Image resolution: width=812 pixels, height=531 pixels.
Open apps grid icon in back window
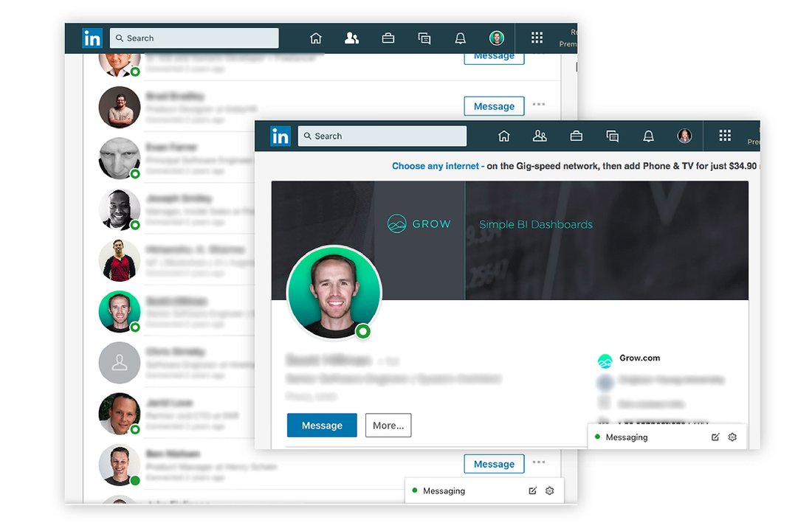tap(537, 38)
